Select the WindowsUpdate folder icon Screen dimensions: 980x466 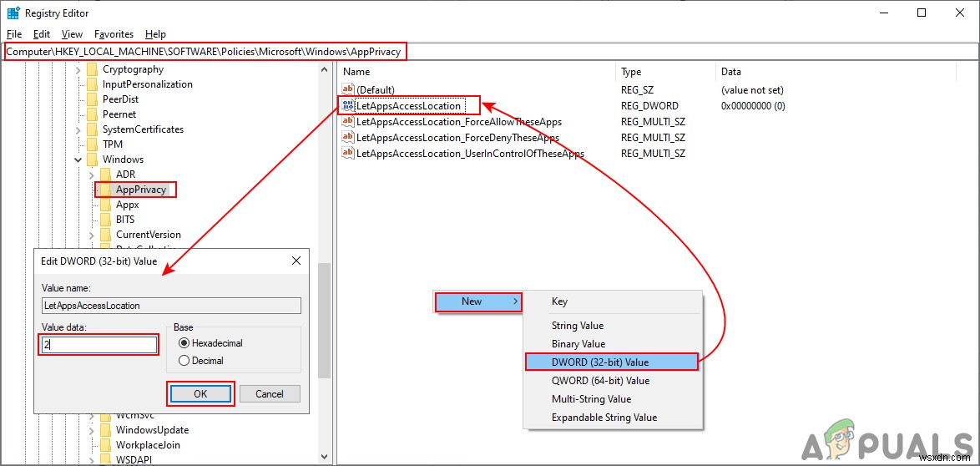click(106, 430)
